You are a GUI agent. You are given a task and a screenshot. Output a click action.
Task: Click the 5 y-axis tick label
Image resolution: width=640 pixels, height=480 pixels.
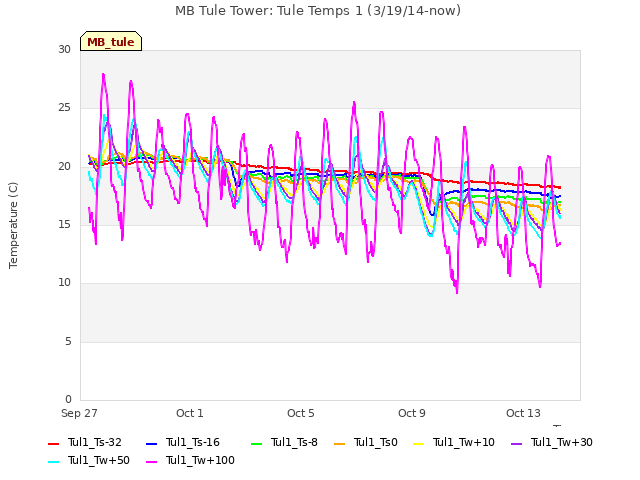[x=68, y=342]
